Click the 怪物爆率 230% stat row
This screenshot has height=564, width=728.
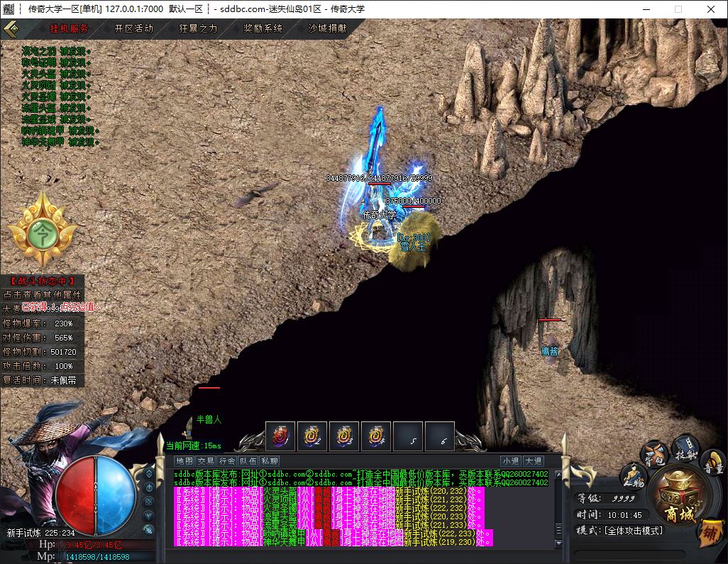[43, 323]
